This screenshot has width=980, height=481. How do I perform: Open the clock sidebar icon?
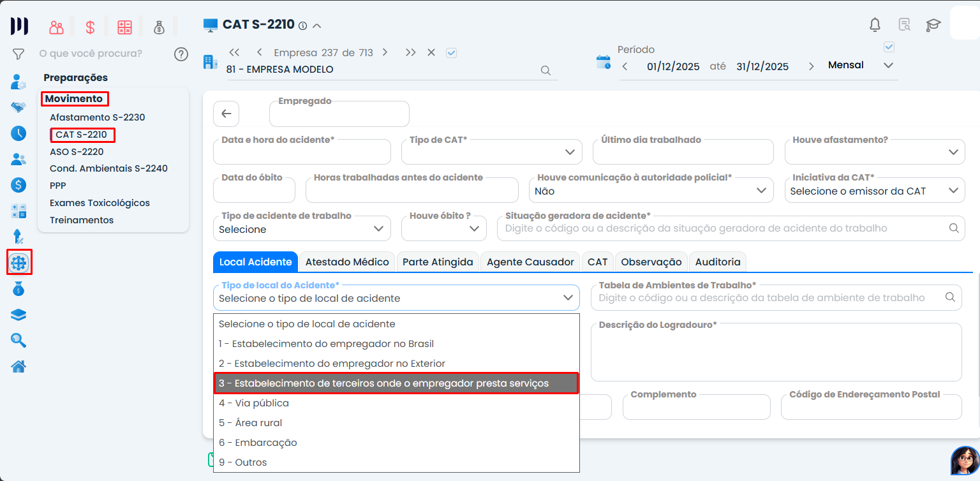tap(19, 133)
